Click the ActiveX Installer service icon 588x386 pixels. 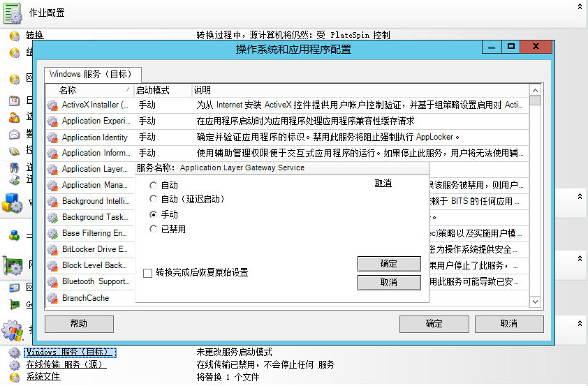52,105
